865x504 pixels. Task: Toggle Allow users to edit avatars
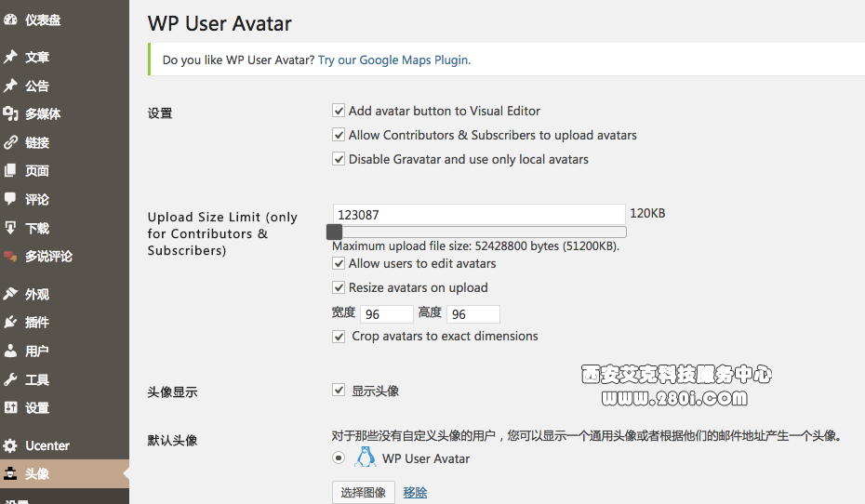click(339, 263)
